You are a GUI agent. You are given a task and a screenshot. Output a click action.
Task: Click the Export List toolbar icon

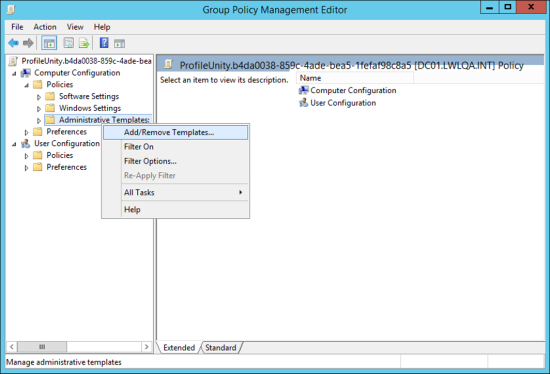(x=84, y=43)
